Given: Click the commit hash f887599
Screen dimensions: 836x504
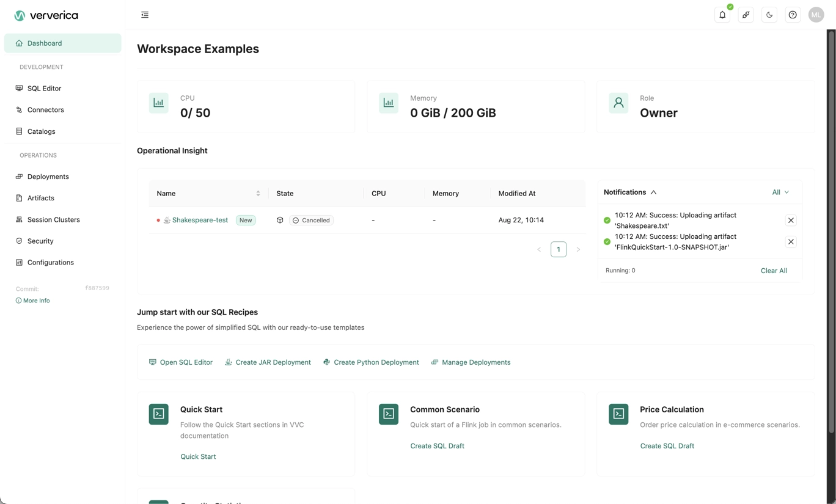Looking at the screenshot, I should point(97,288).
